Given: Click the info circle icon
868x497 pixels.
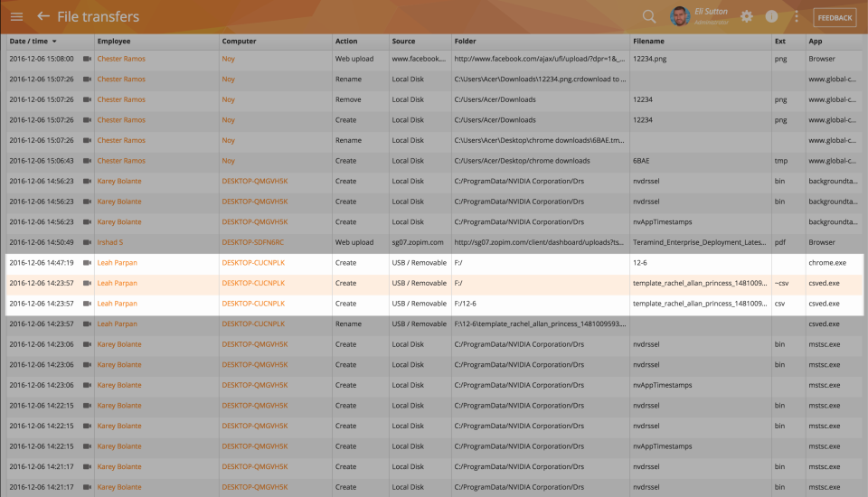Looking at the screenshot, I should tap(771, 16).
